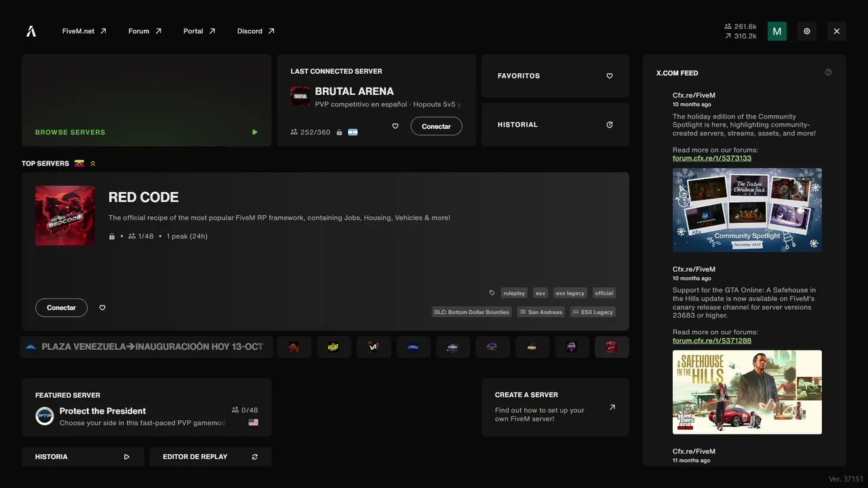Screen dimensions: 868x488
Task: Favorite the BRUTAL ARENA server
Action: tap(395, 126)
